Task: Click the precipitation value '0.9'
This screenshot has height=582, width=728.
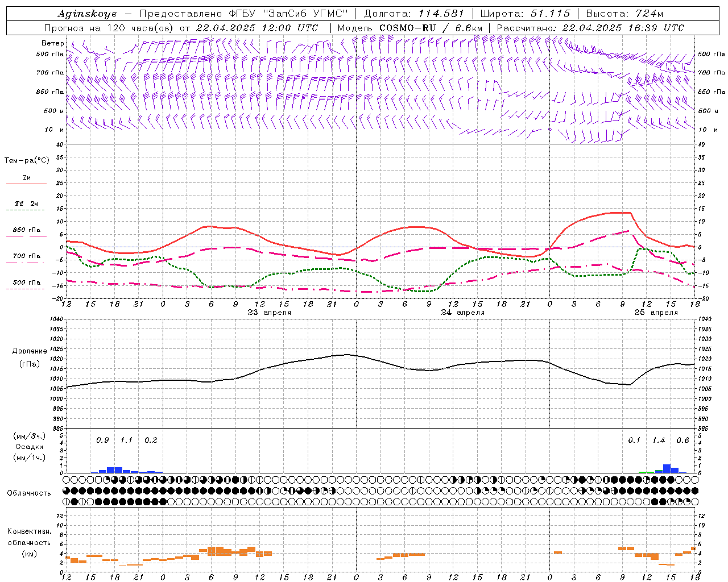Action: pos(102,440)
